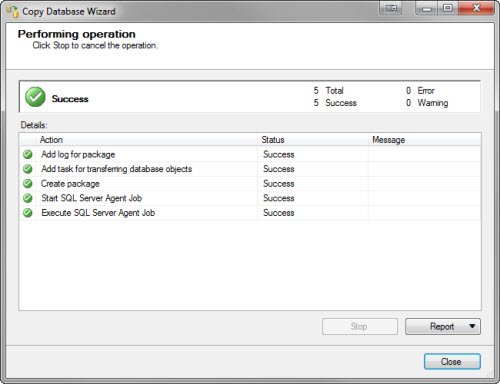
Task: Close window using red X title button
Action: 476,8
